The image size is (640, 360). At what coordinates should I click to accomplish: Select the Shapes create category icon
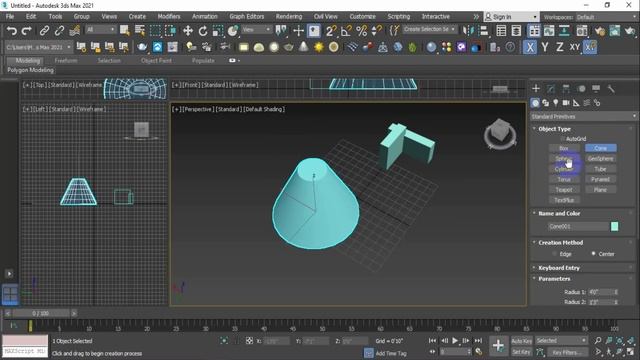click(545, 103)
